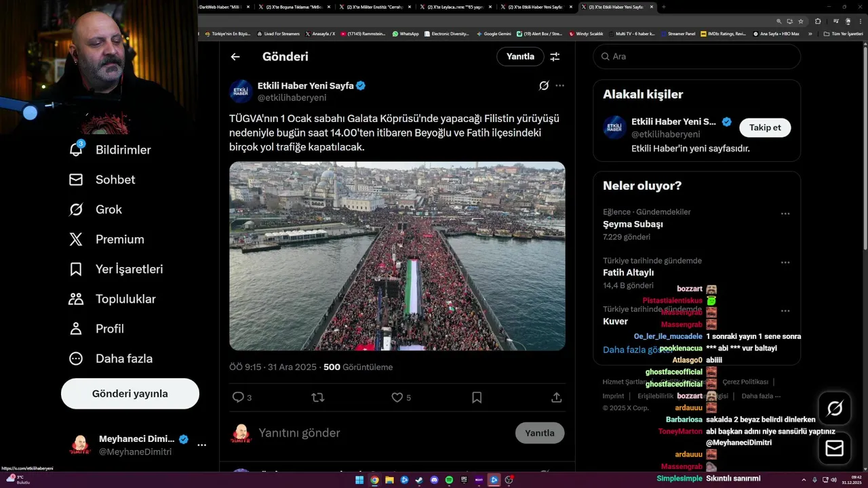Go back using the arrow beside Gönderi
This screenshot has height=488, width=868.
tap(235, 57)
